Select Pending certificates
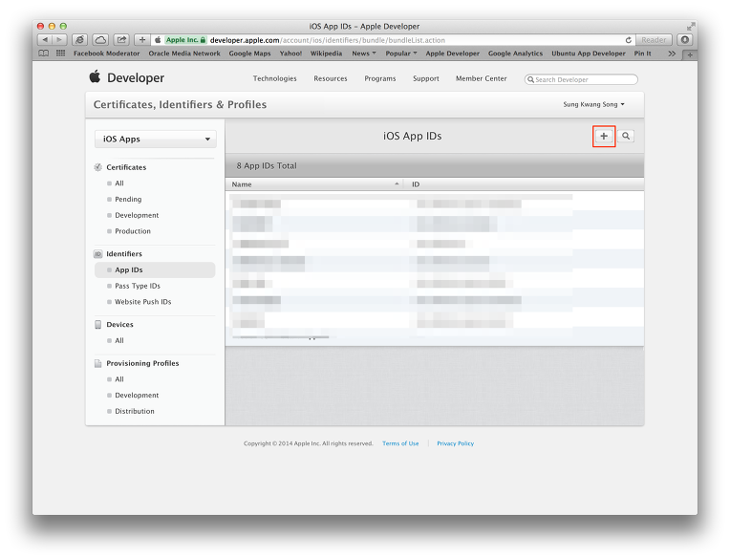This screenshot has width=730, height=560. (x=128, y=199)
